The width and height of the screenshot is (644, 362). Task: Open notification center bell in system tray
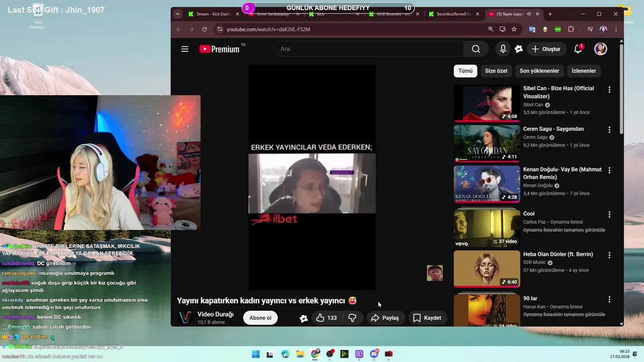(634, 354)
